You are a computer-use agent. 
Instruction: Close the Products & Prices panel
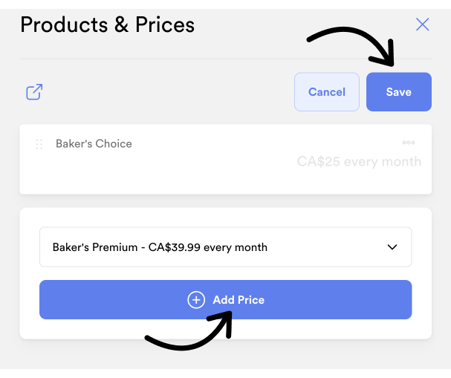coord(422,24)
